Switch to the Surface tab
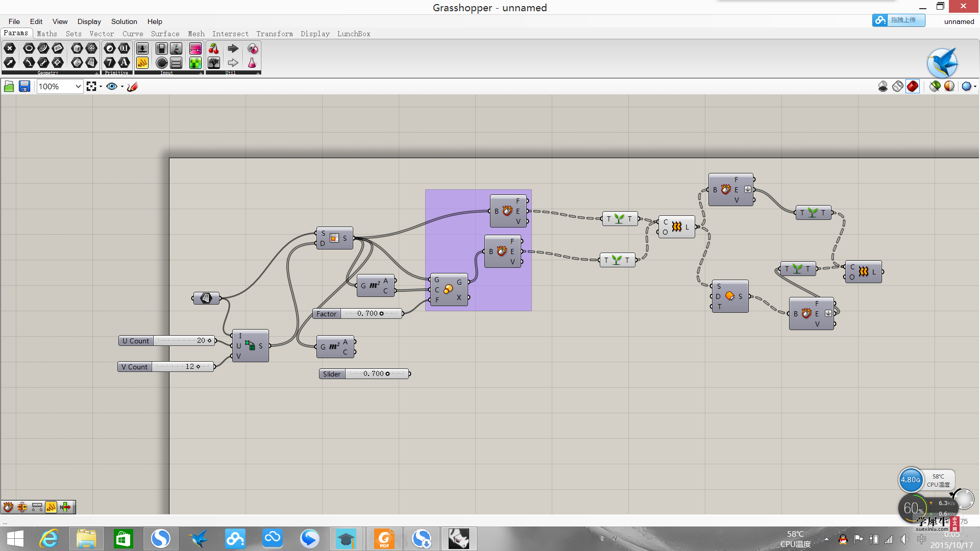Image resolution: width=980 pixels, height=551 pixels. tap(165, 34)
